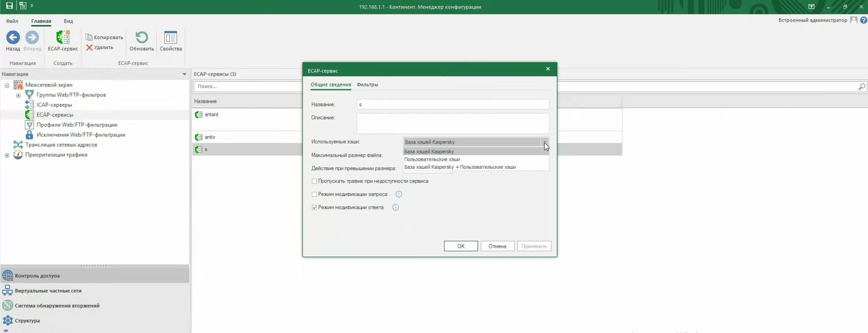Click the Обновить refresh icon

(x=142, y=37)
